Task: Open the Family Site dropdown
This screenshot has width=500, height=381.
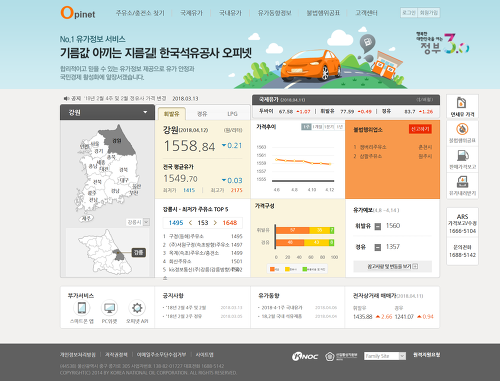Action: click(x=385, y=356)
